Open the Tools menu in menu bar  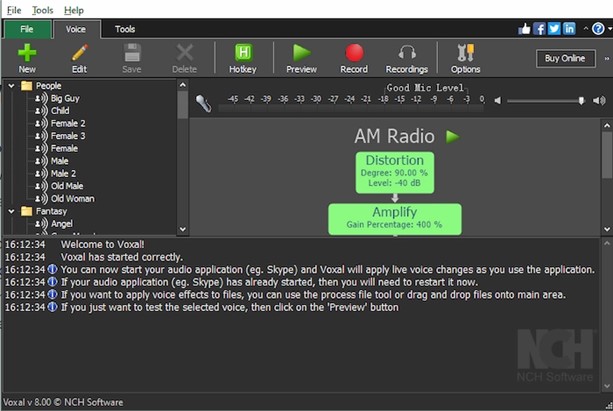43,10
